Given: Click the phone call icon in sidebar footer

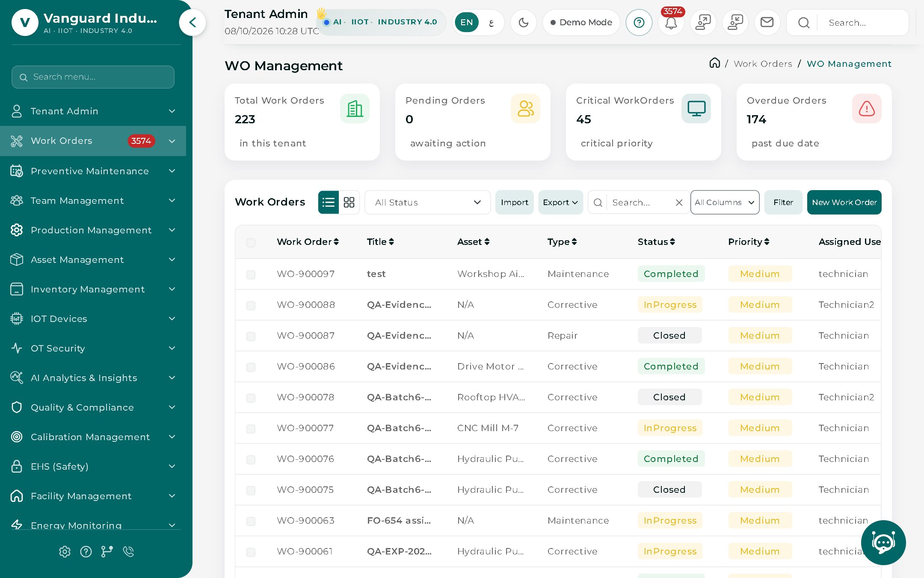Looking at the screenshot, I should (128, 551).
